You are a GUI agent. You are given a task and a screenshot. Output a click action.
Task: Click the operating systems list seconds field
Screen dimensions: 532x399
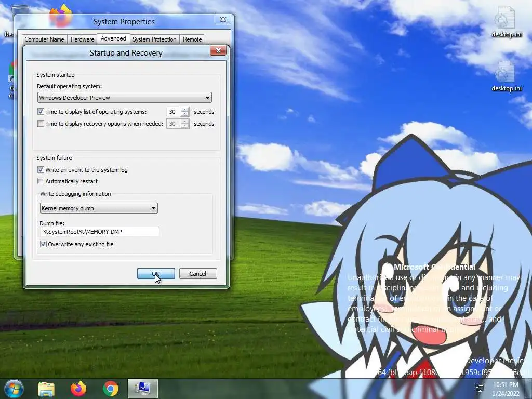coord(174,112)
